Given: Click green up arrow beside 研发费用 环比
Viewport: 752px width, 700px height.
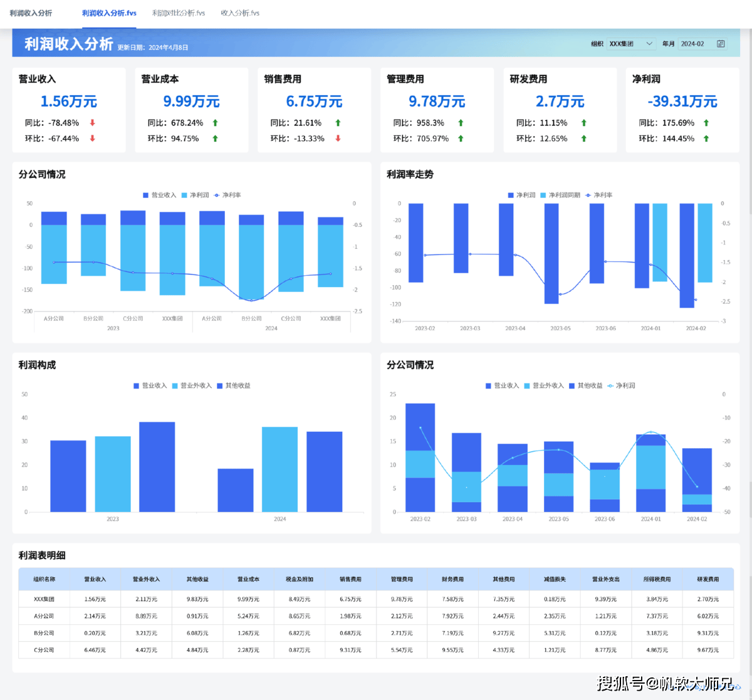Looking at the screenshot, I should (583, 138).
